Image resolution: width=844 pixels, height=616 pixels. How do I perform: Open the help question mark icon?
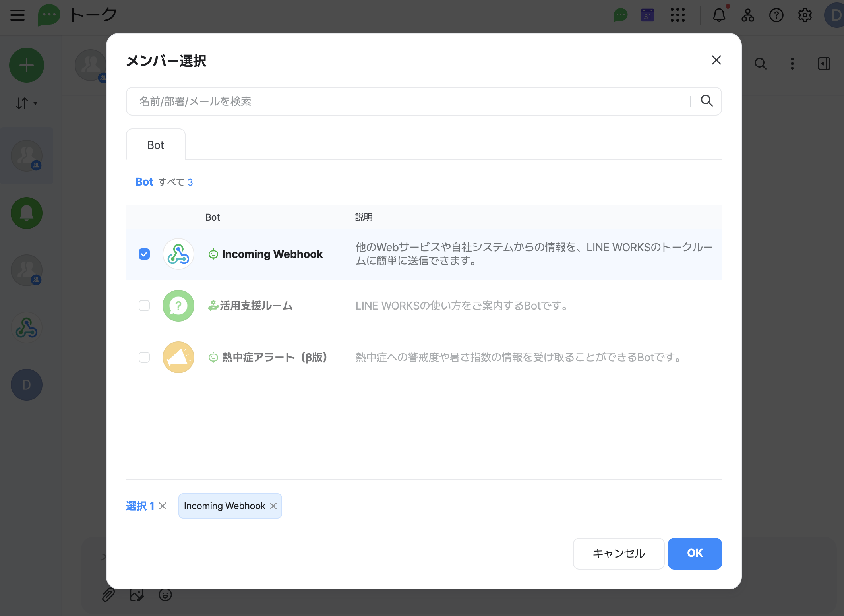tap(776, 15)
